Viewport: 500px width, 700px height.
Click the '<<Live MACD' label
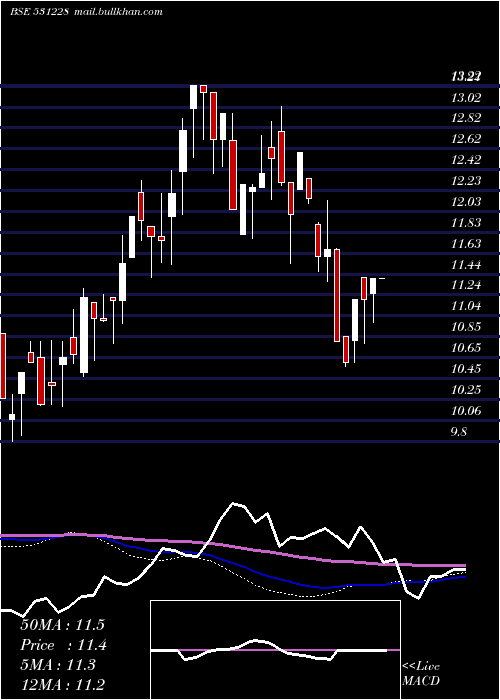pos(421,674)
